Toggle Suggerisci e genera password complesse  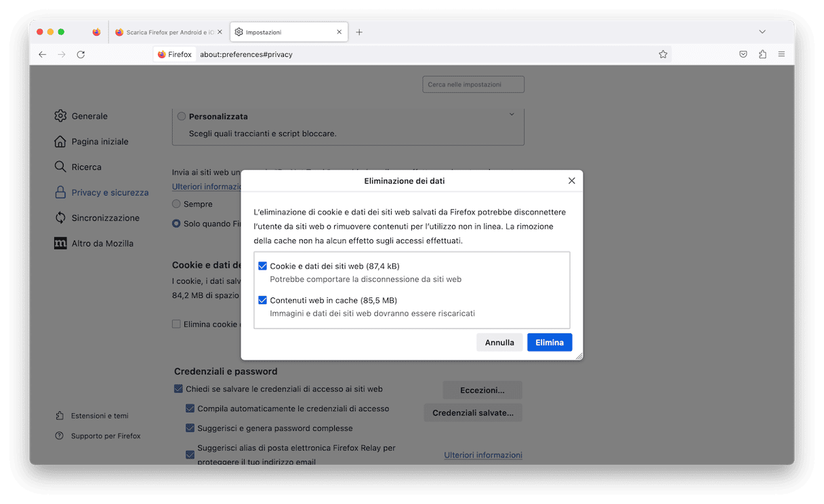[190, 428]
